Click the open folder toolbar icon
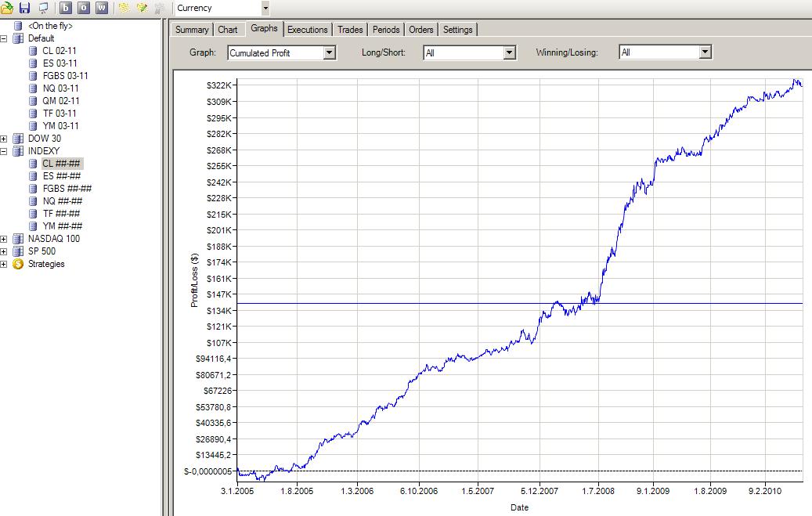This screenshot has width=812, height=516. coord(7,8)
